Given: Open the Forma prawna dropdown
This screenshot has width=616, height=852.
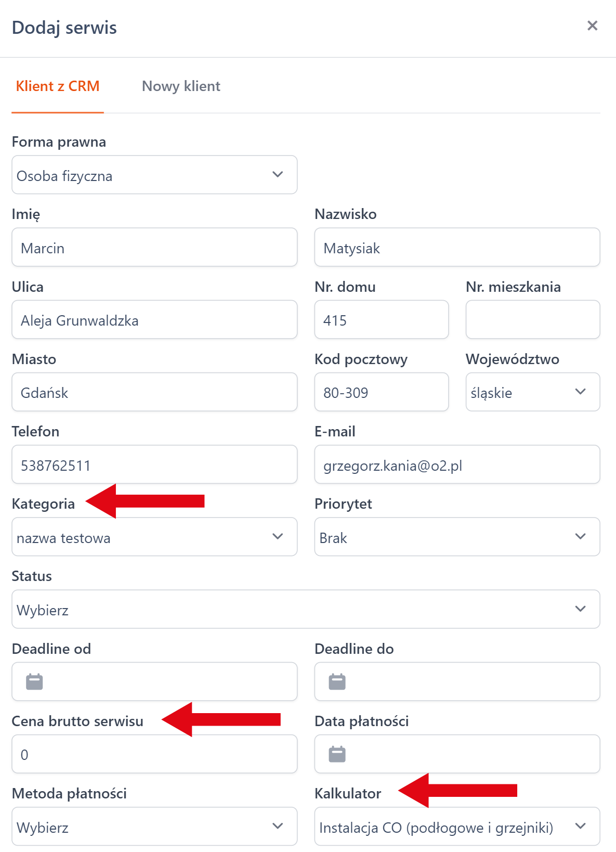Looking at the screenshot, I should tap(154, 175).
